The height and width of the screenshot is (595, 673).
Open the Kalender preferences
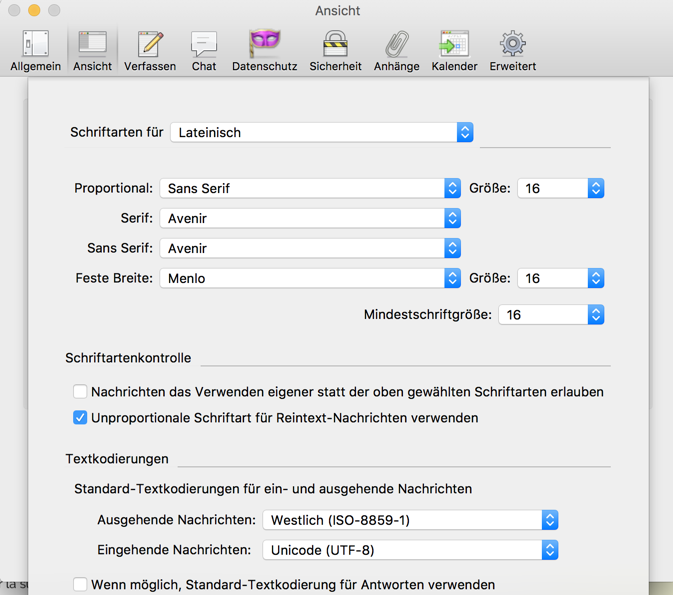click(x=454, y=50)
